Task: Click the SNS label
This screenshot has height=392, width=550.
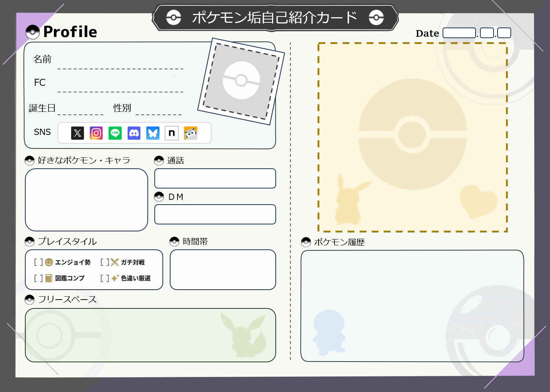Action: click(x=42, y=132)
